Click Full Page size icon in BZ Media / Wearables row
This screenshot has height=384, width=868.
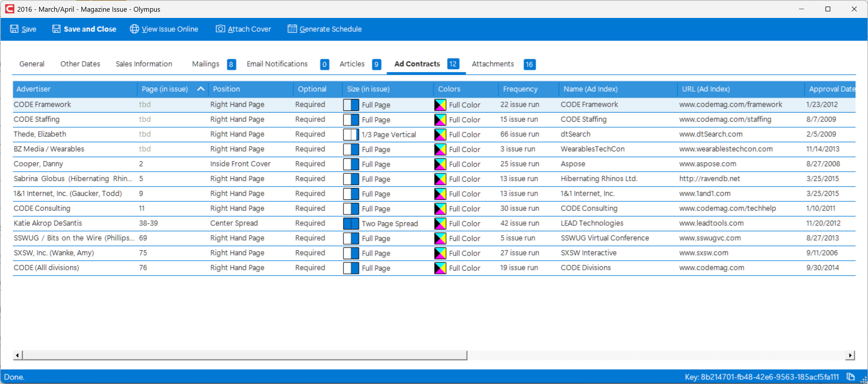pos(351,149)
